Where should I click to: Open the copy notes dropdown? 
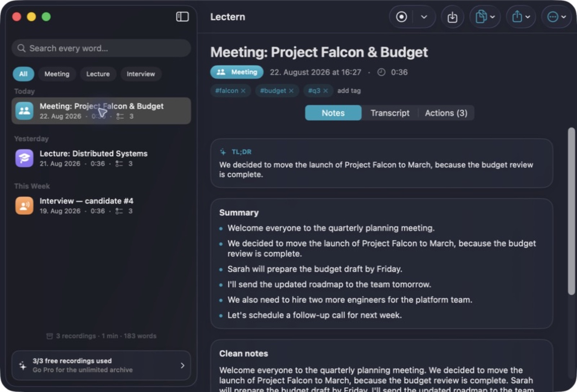point(485,17)
